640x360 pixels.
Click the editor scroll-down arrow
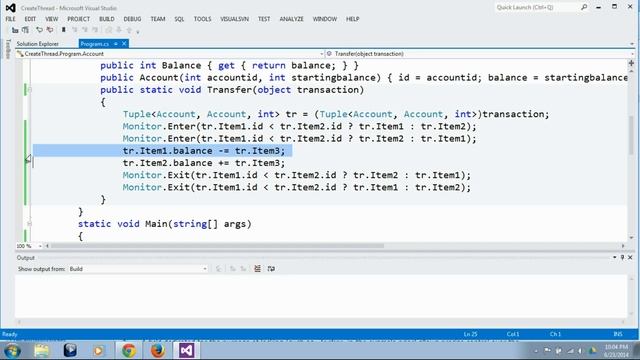click(631, 237)
